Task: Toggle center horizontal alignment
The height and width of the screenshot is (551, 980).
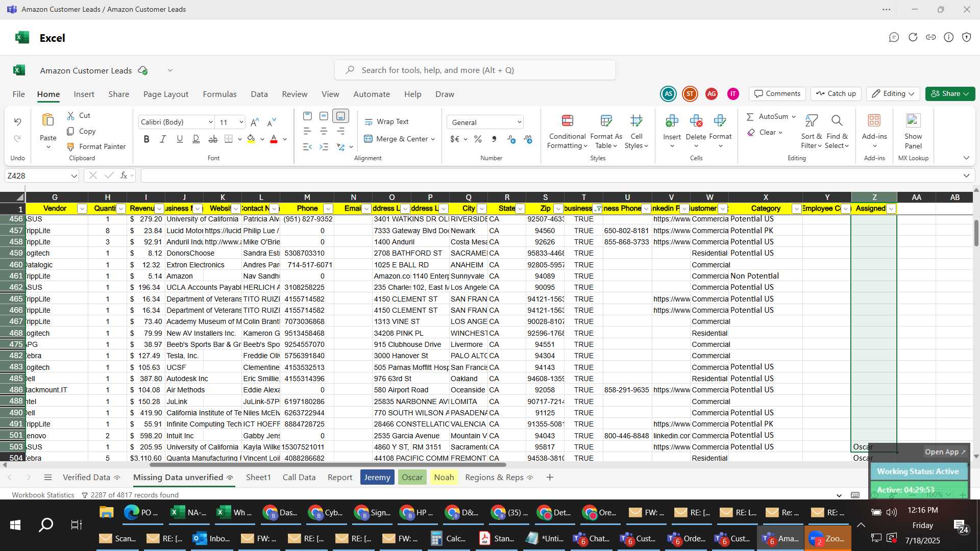Action: 324,131
